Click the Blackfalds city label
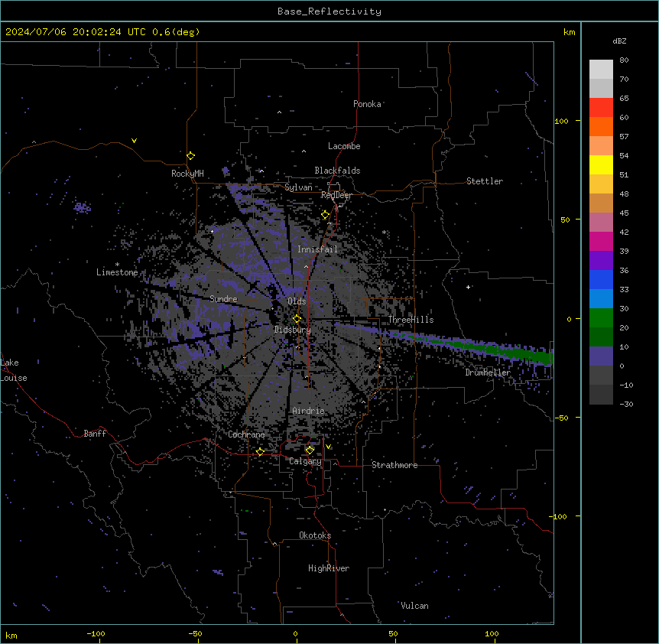This screenshot has width=659, height=644. point(337,171)
